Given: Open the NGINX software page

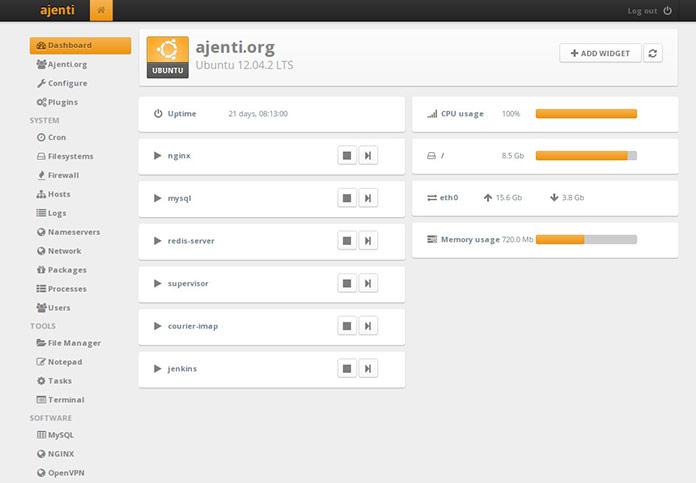Looking at the screenshot, I should [x=55, y=454].
